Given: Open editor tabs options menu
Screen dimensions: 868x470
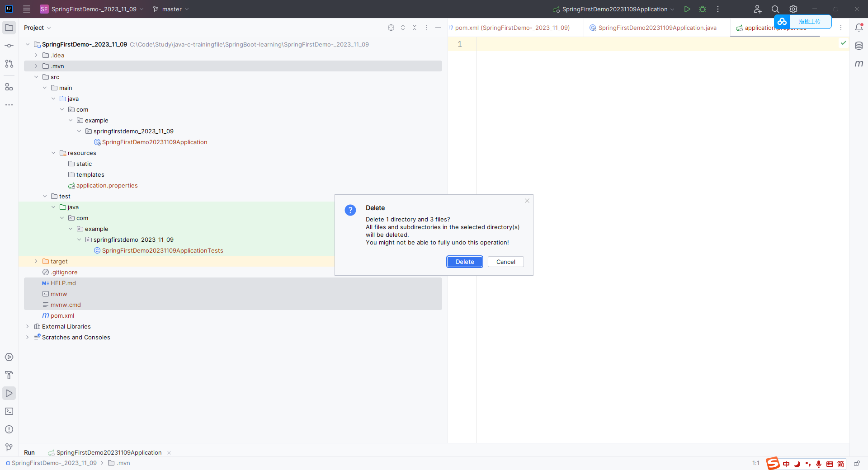Looking at the screenshot, I should [x=841, y=28].
